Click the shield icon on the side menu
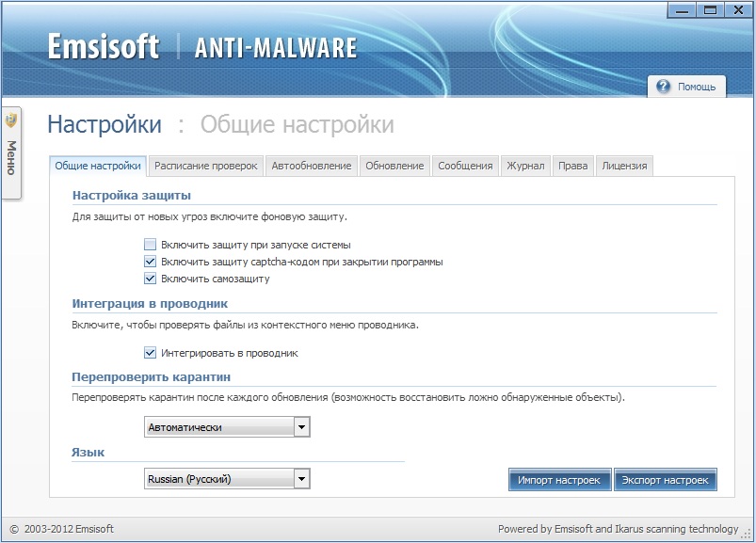This screenshot has width=756, height=543. 10,120
